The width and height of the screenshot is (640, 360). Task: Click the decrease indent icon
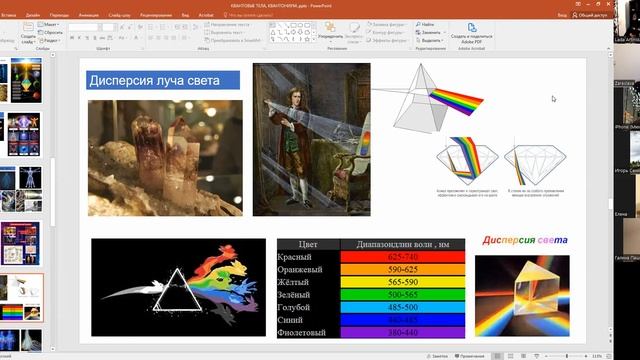click(177, 27)
